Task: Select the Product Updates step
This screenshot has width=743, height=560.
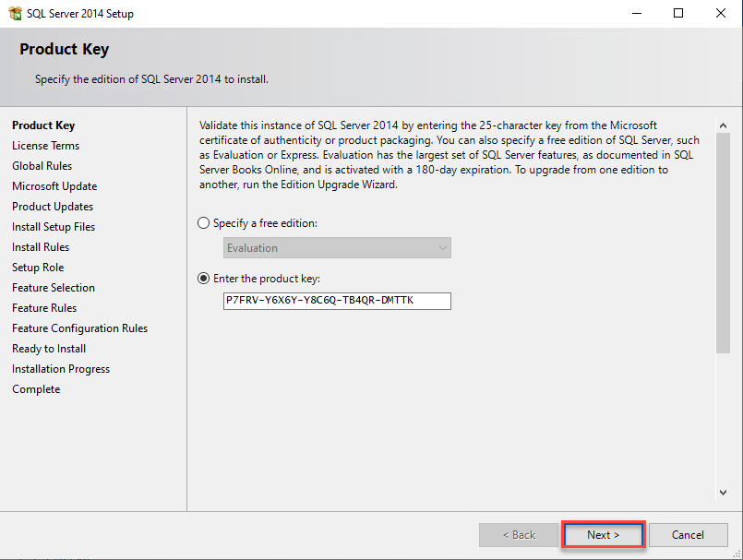Action: 53,207
